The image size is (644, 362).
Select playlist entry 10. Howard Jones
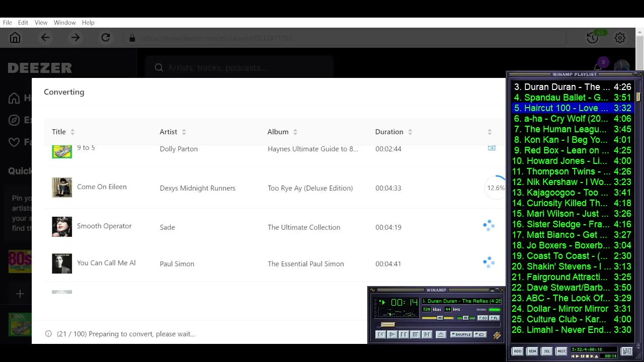[x=572, y=161]
